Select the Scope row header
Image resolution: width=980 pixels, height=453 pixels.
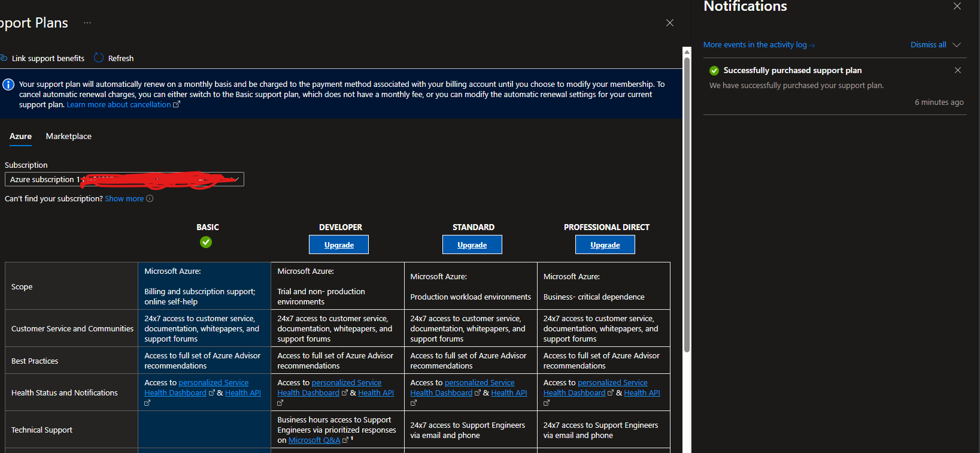pyautogui.click(x=71, y=286)
